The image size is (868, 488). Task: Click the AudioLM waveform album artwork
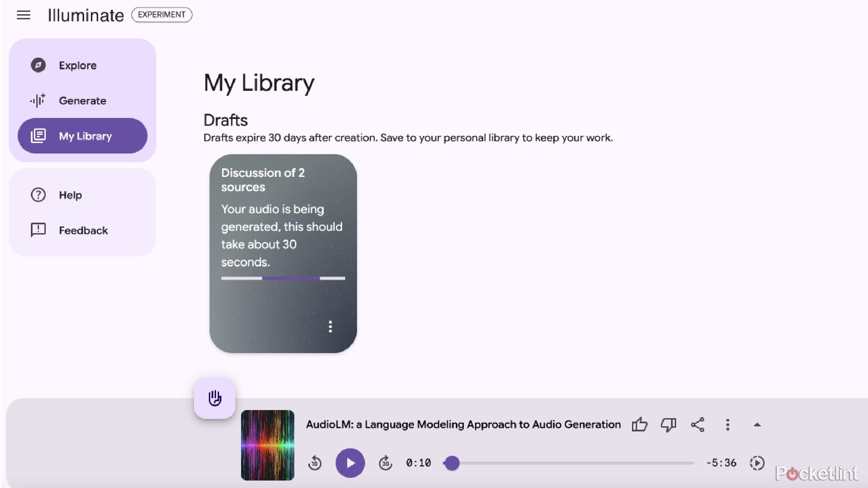coord(268,445)
